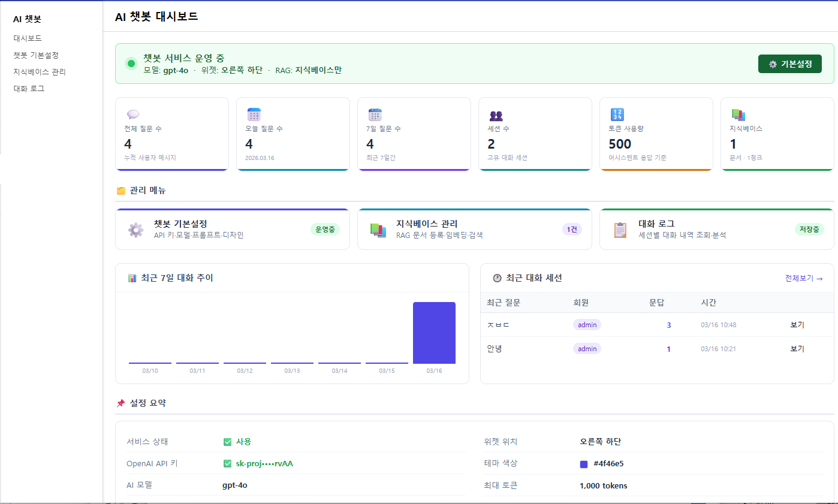
Task: Click the books icon in 지식베이스 관리 card
Action: pyautogui.click(x=378, y=230)
